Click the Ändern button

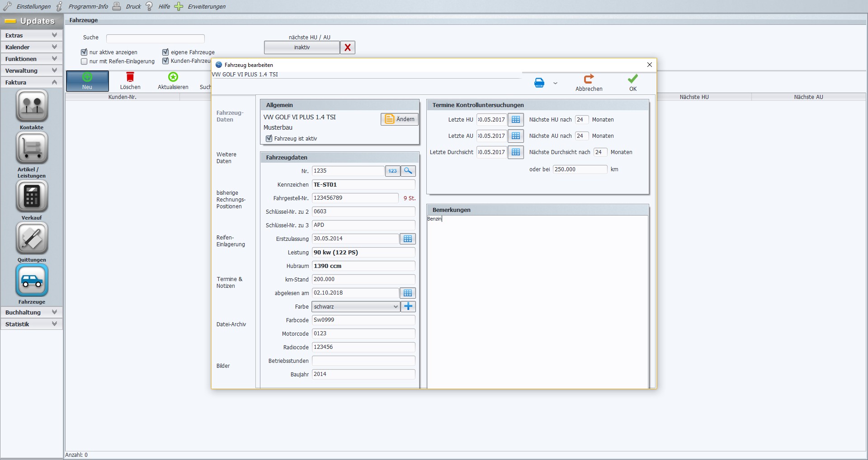400,119
